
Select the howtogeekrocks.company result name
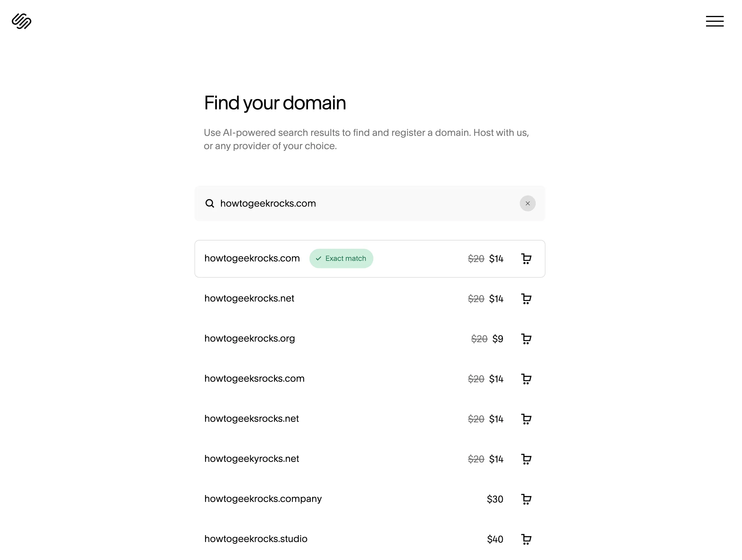click(263, 499)
